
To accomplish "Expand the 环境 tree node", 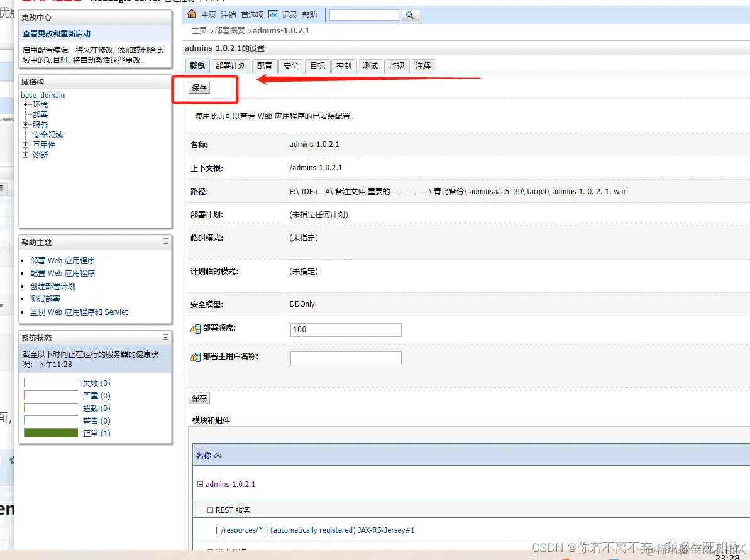I will point(25,104).
